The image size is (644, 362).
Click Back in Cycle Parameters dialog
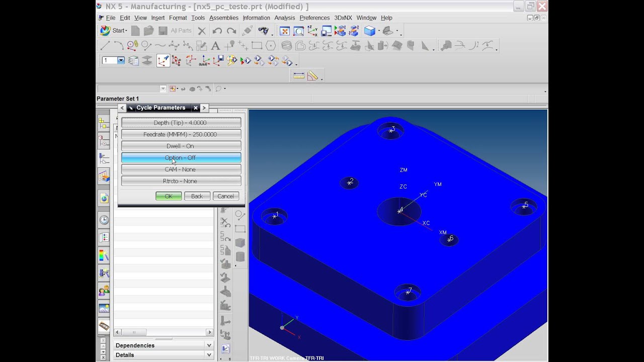197,196
